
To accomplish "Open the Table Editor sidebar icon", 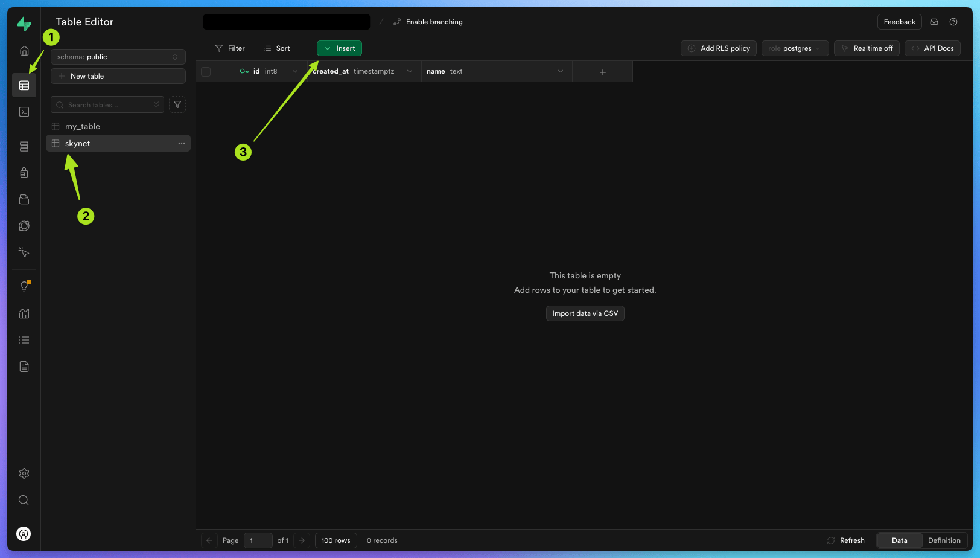I will pyautogui.click(x=24, y=85).
